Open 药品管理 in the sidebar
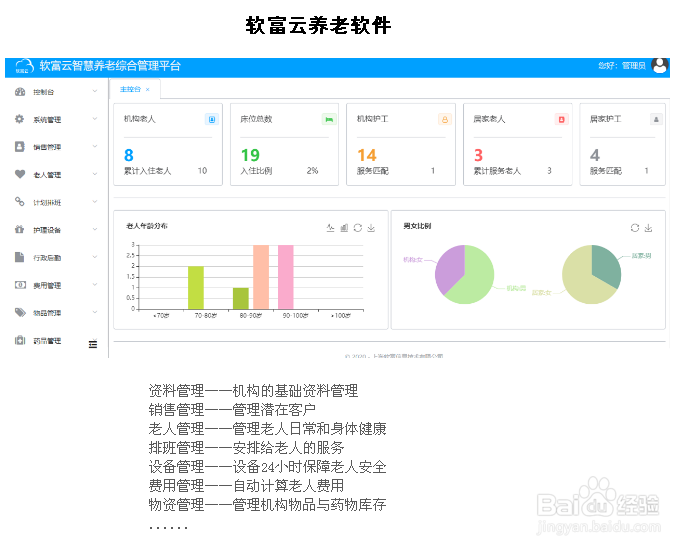 (x=47, y=341)
